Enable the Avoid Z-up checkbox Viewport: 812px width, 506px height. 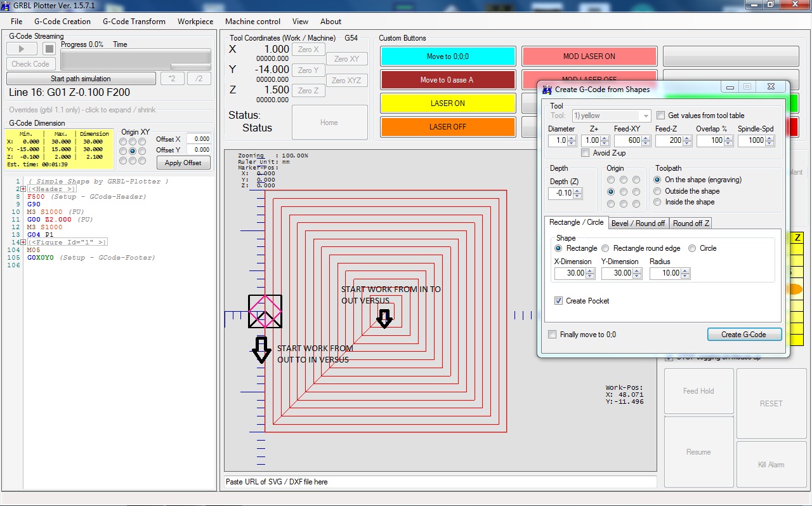tap(586, 153)
